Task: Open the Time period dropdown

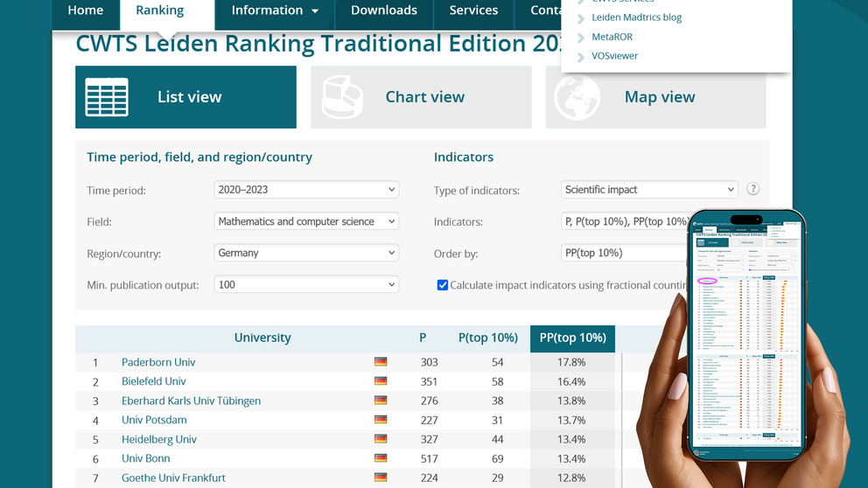Action: [306, 190]
